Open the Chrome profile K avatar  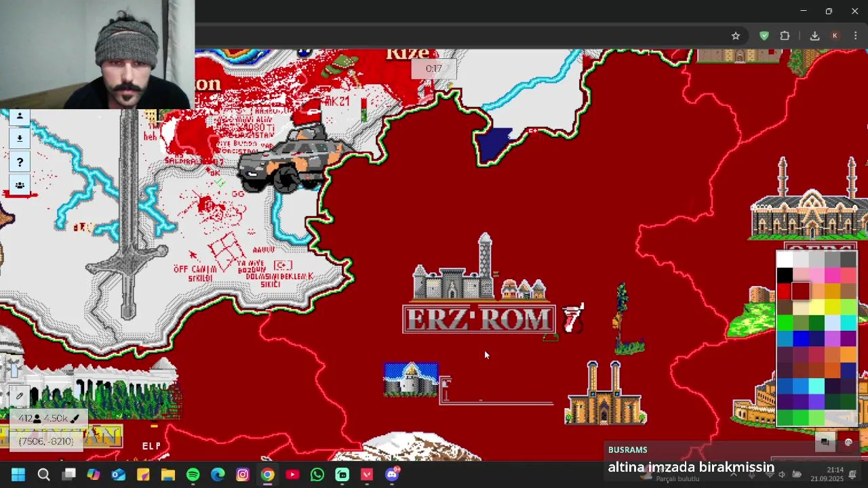pyautogui.click(x=835, y=36)
